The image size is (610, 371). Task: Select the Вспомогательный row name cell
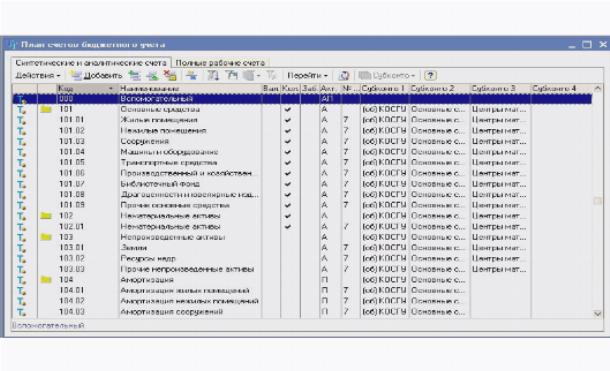pyautogui.click(x=190, y=99)
